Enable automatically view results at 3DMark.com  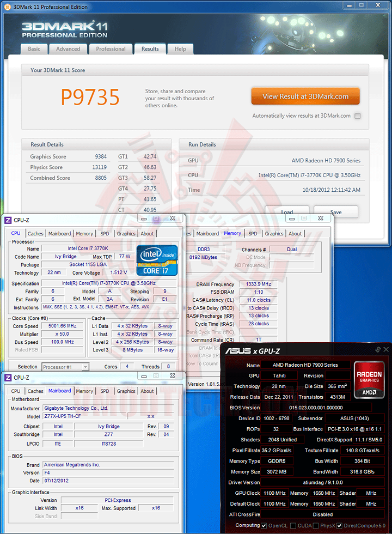click(x=357, y=116)
